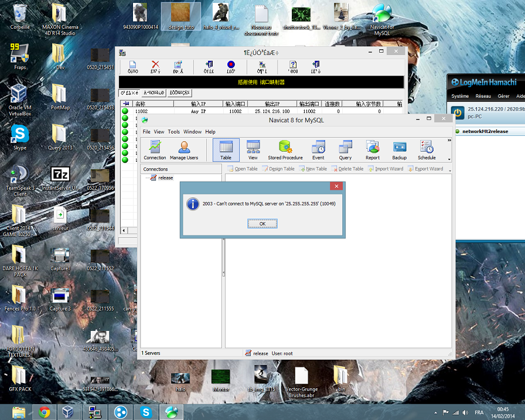Screen dimensions: 525x420
Task: Open the Réseau menu in Hamachi
Action: click(483, 96)
